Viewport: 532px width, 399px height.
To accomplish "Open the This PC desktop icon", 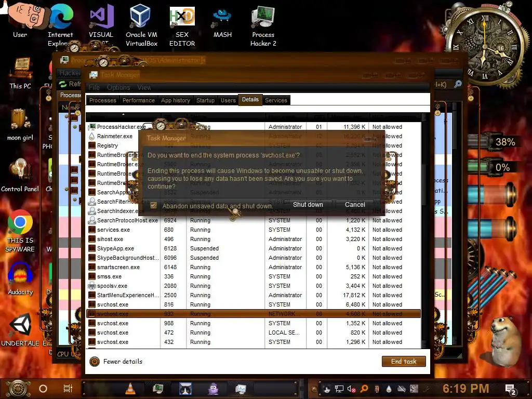I will [20, 73].
